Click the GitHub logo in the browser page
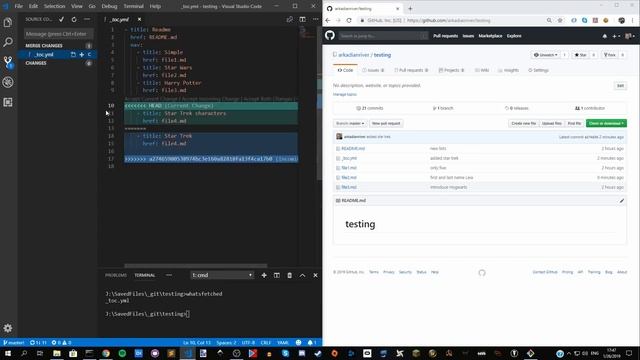Screen dimensions: 640x360 click(x=330, y=36)
